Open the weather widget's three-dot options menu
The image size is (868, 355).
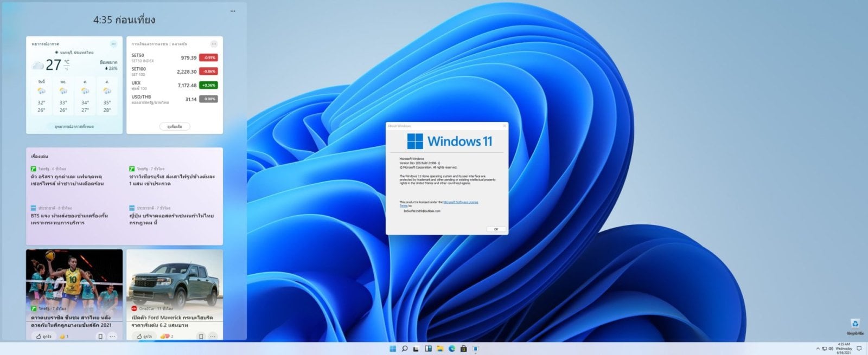click(113, 44)
